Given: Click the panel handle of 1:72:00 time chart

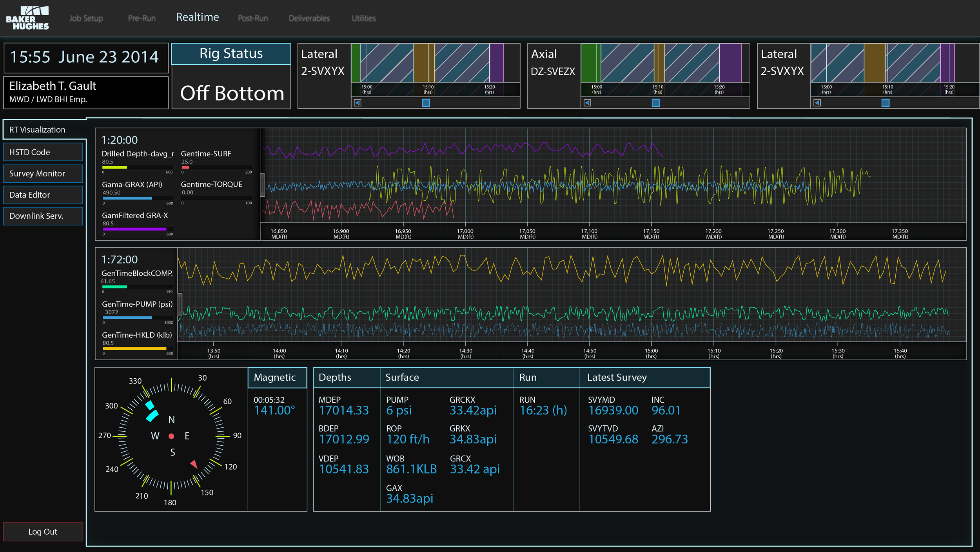Looking at the screenshot, I should [180, 304].
